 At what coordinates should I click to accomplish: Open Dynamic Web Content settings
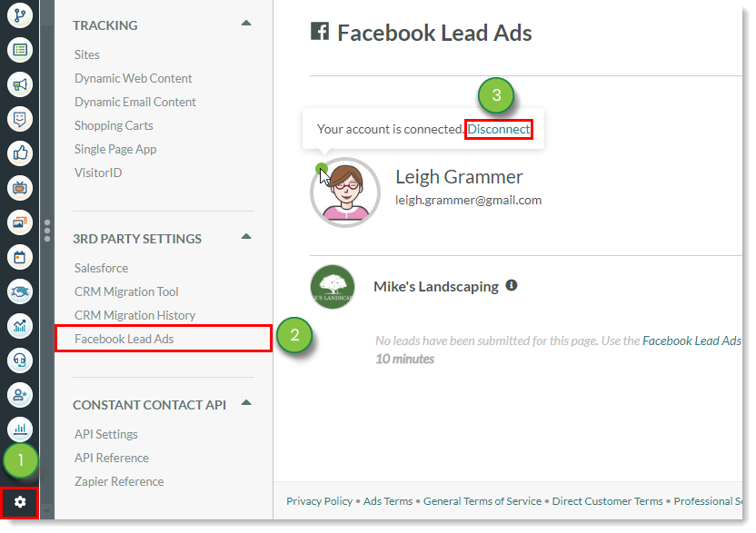[133, 78]
